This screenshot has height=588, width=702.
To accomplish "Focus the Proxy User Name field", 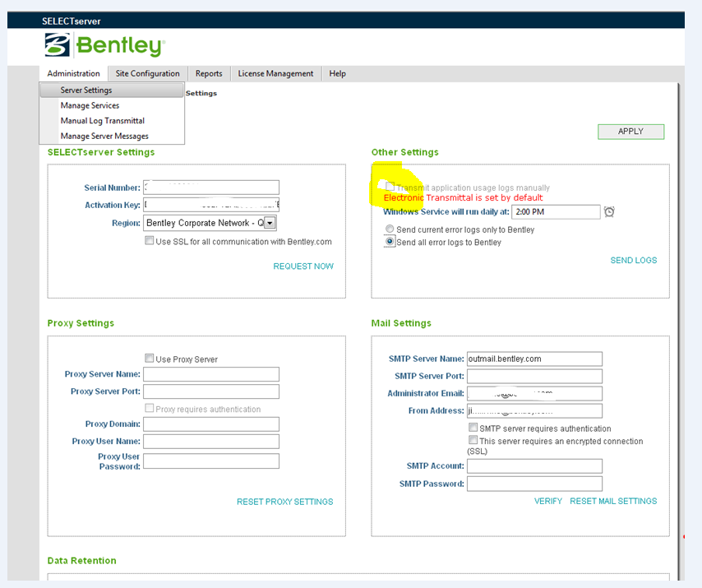I will pos(211,441).
